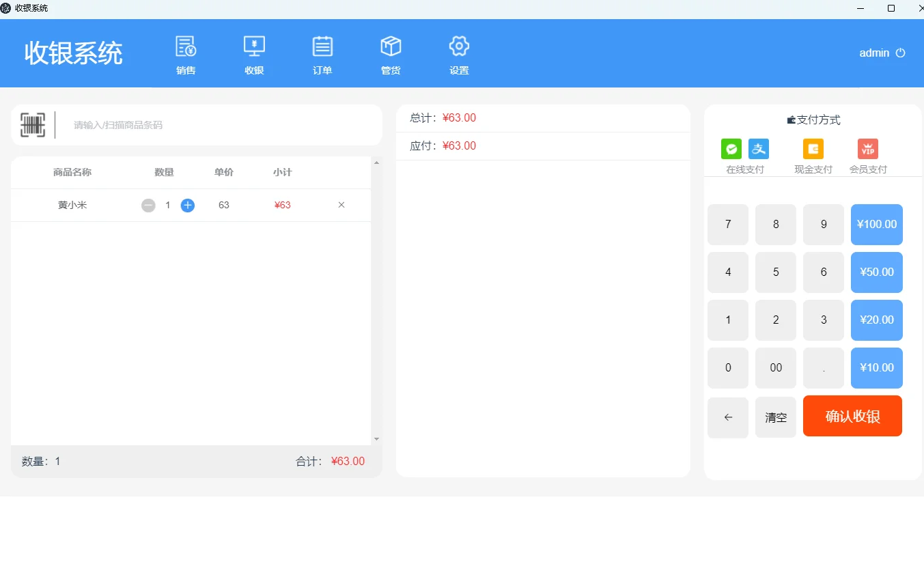This screenshot has height=562, width=924.
Task: Click the 黄小米 product name
Action: click(x=72, y=205)
